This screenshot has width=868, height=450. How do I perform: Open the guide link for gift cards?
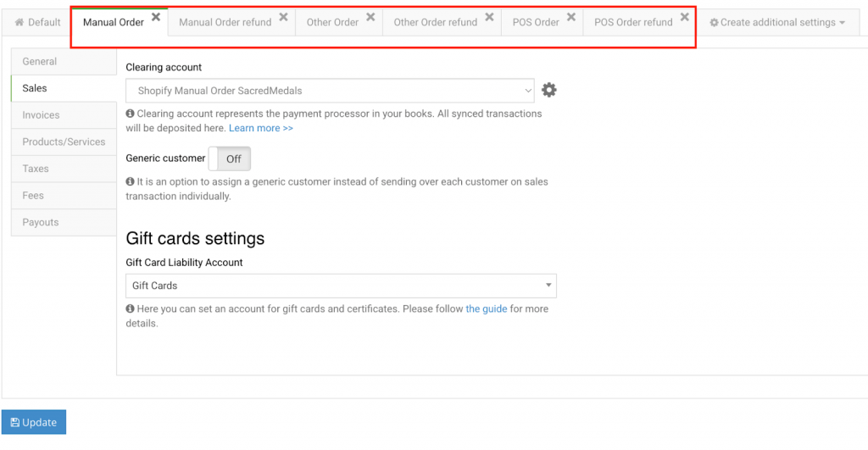click(486, 309)
